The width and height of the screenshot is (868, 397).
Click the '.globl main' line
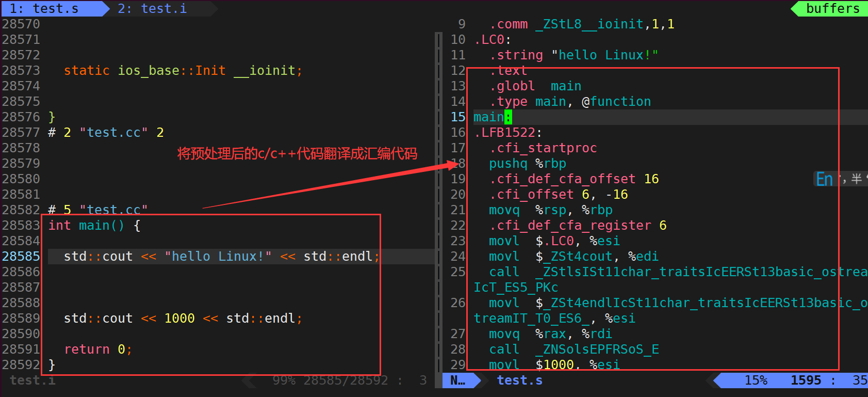point(535,86)
